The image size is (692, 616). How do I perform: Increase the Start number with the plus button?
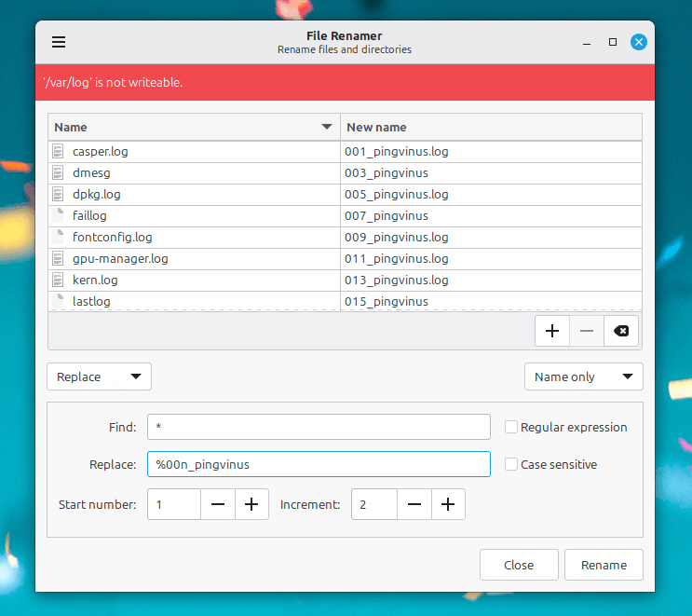pyautogui.click(x=251, y=504)
